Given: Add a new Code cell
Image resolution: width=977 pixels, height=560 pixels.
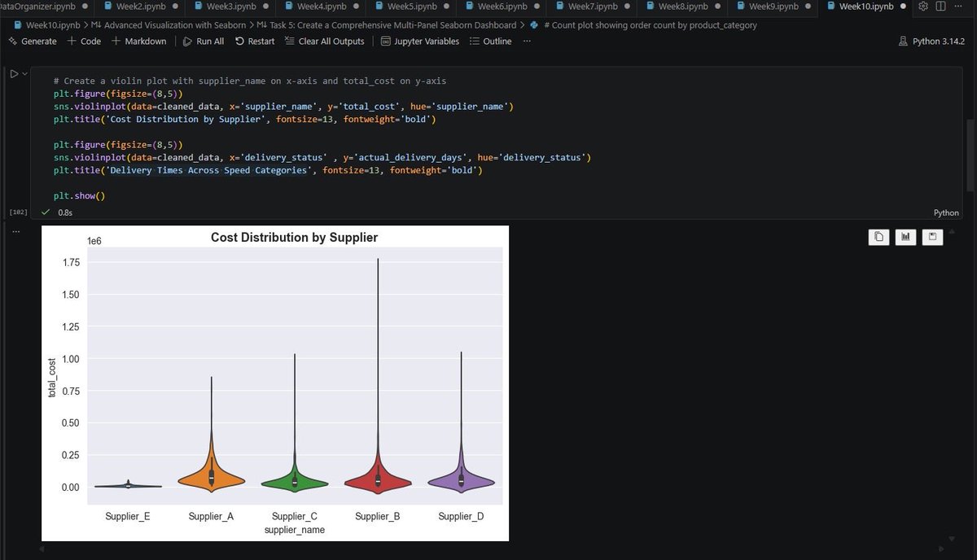Looking at the screenshot, I should point(84,41).
